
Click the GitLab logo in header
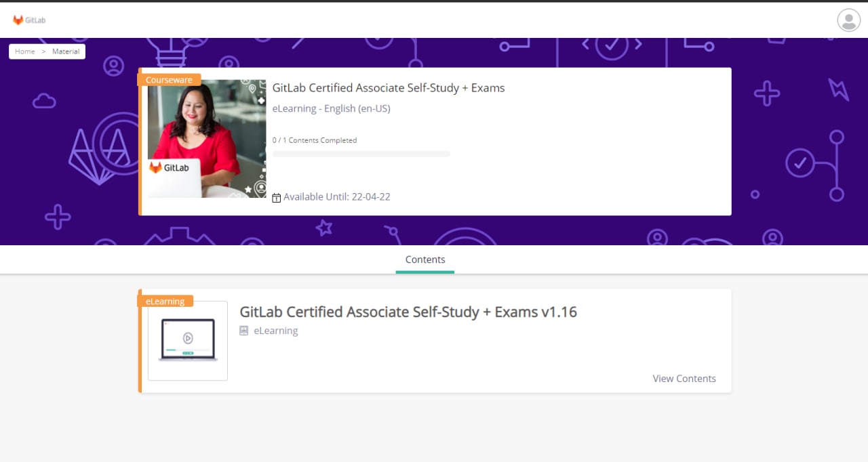pos(29,20)
